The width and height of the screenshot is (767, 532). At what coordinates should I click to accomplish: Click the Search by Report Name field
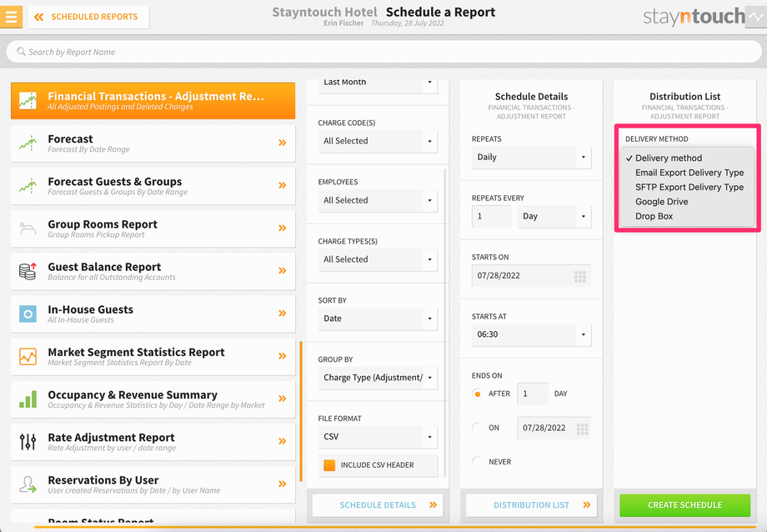click(x=384, y=52)
